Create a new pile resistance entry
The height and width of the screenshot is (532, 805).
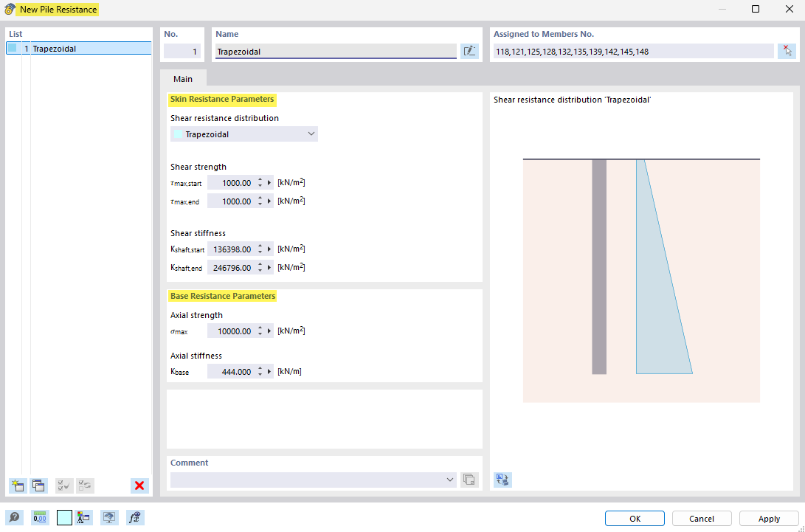tap(17, 486)
